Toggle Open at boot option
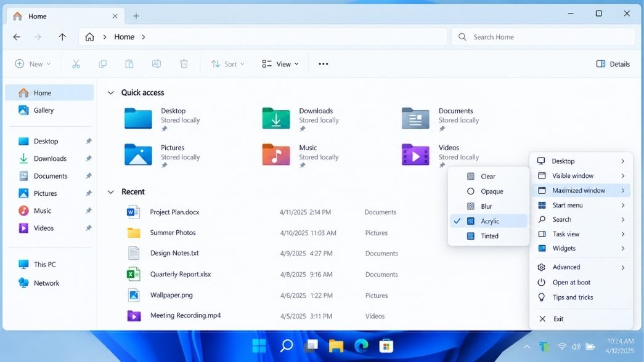This screenshot has width=644, height=362. tap(581, 283)
